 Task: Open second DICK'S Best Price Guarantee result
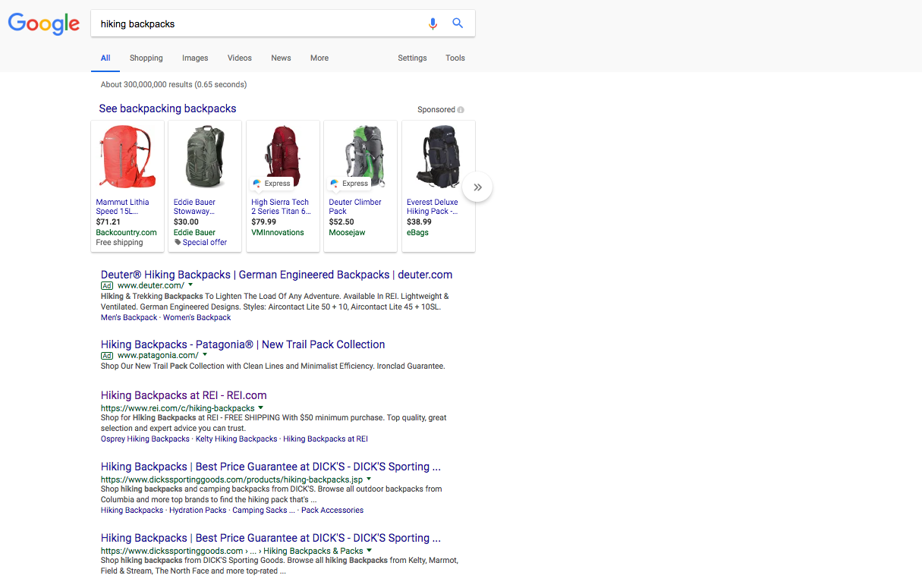271,538
